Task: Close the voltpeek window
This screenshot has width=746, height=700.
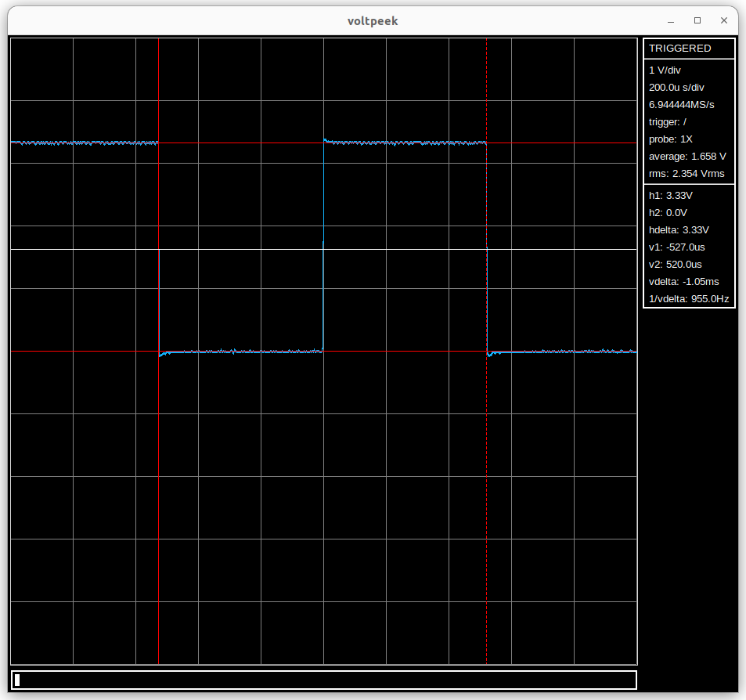Action: (724, 21)
